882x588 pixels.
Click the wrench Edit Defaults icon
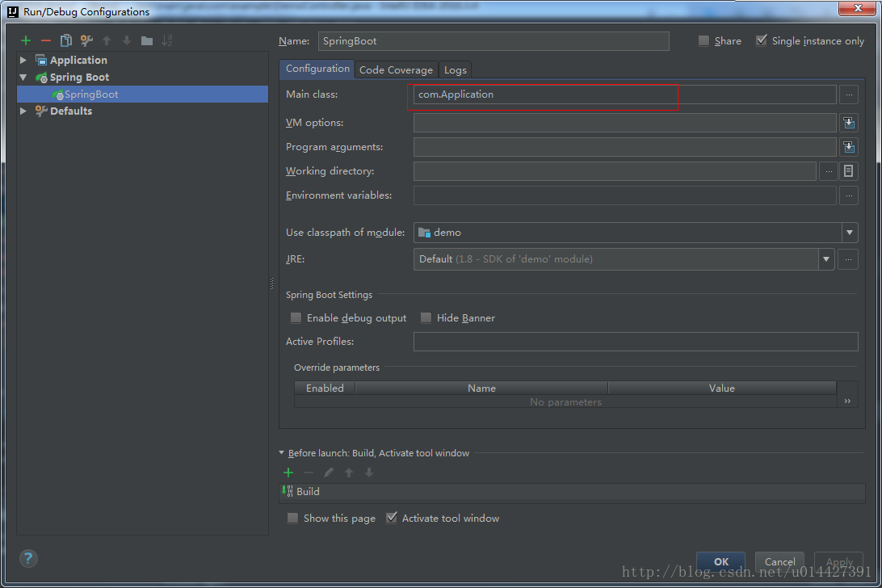click(86, 40)
